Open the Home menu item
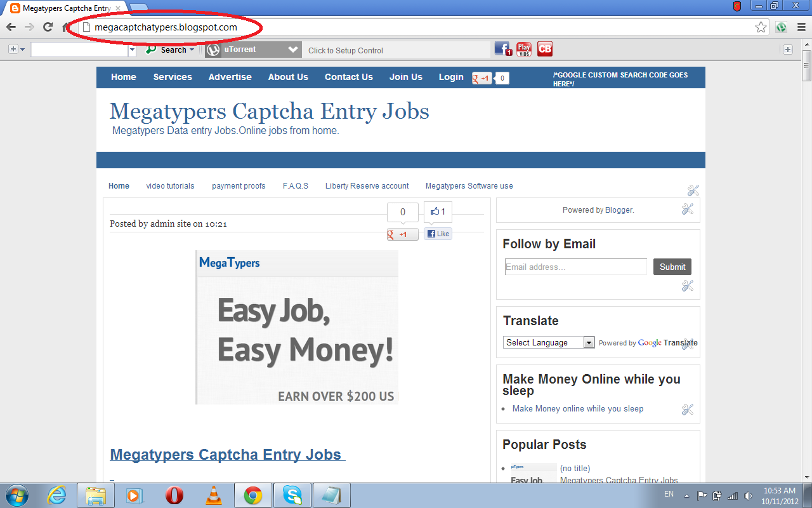Viewport: 812px width, 508px height. pos(124,77)
